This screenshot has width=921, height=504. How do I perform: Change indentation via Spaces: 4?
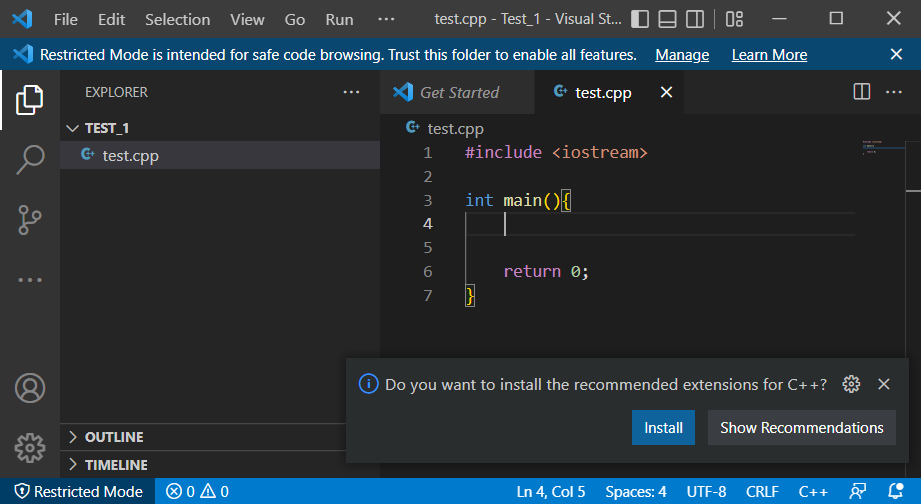click(x=636, y=491)
